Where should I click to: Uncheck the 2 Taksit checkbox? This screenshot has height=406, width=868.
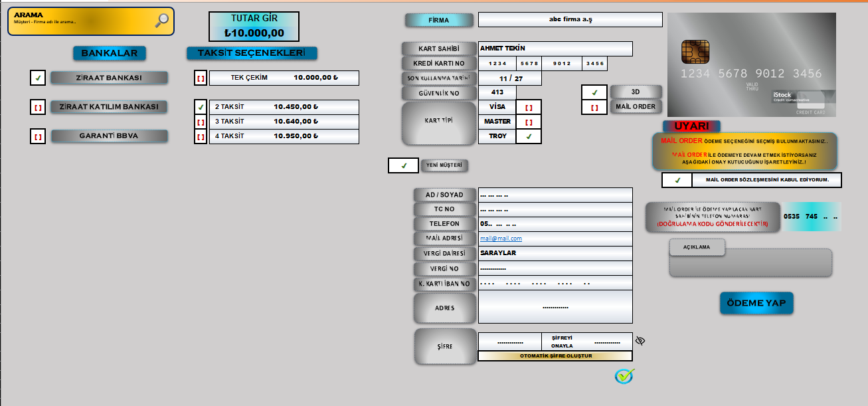[x=201, y=107]
